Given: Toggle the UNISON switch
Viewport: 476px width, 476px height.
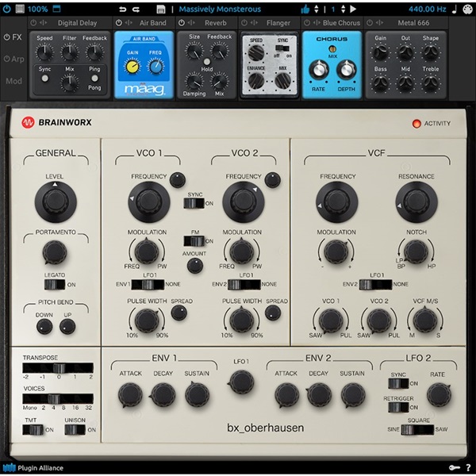Looking at the screenshot, I should coord(75,429).
